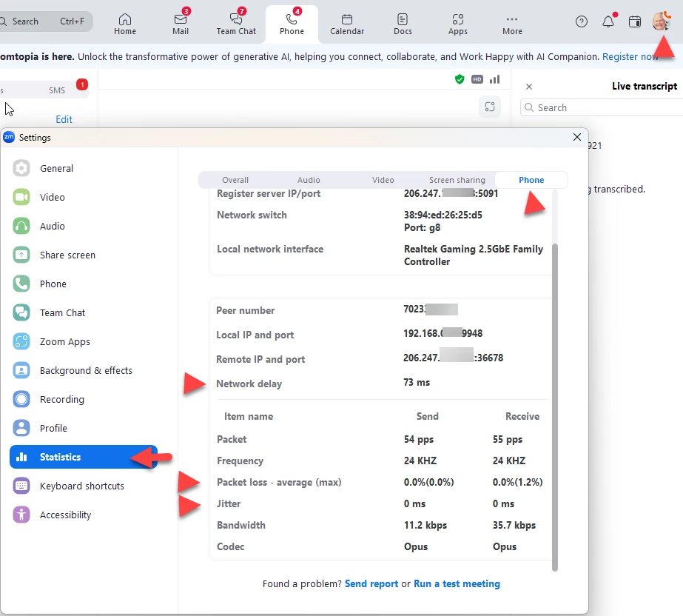This screenshot has width=683, height=616.
Task: Close the Live transcript panel
Action: 529,87
